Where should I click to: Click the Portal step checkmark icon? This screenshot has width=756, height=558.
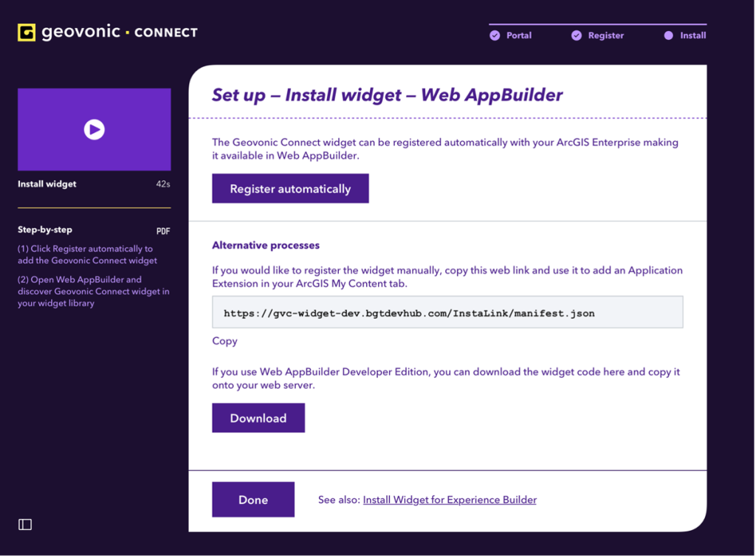[495, 35]
